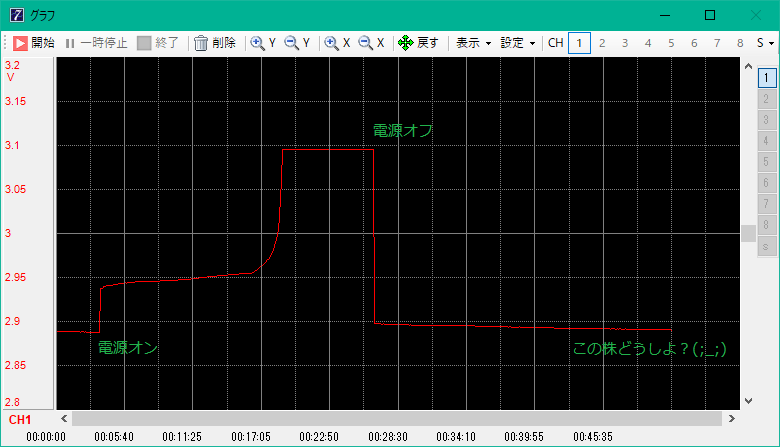
Task: Toggle side panel channel 5 button
Action: coord(767,162)
